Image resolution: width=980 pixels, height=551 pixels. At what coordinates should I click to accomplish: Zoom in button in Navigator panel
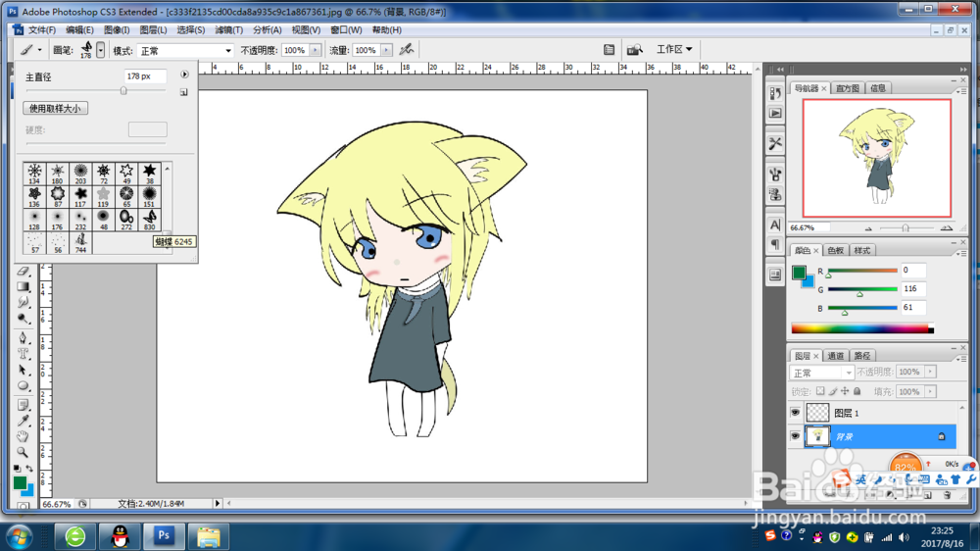point(947,228)
